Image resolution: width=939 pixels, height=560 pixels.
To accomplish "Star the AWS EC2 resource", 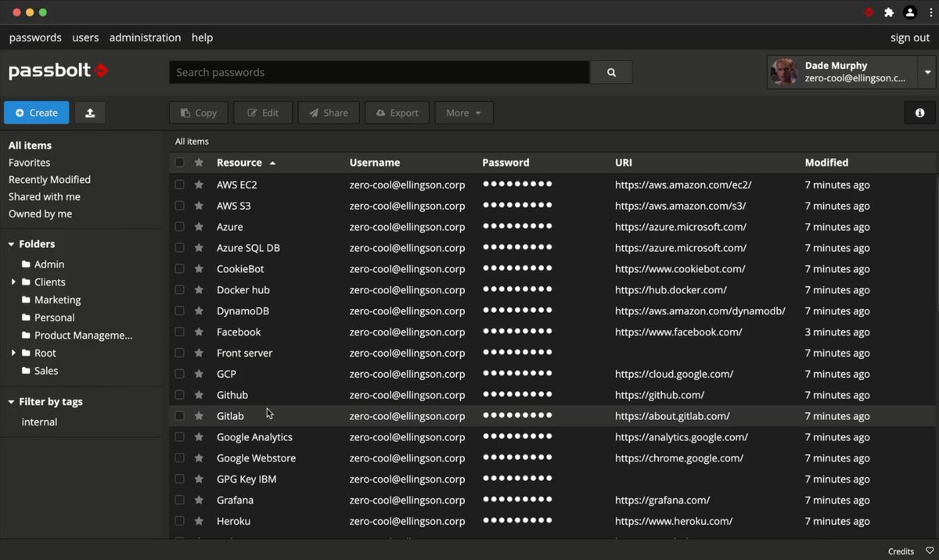I will (199, 185).
